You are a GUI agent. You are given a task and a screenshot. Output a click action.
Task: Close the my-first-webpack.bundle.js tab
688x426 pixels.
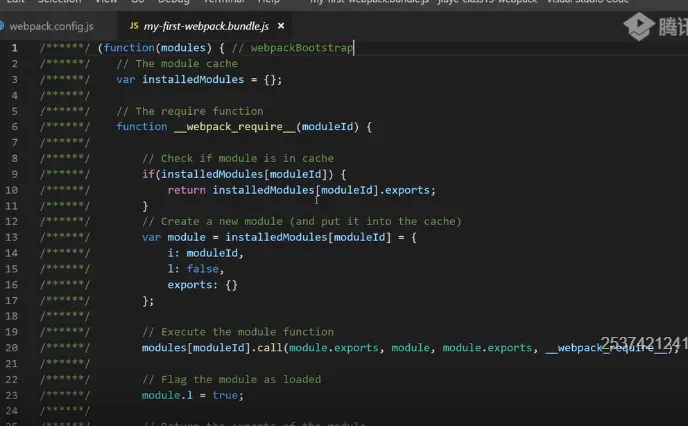(x=281, y=26)
